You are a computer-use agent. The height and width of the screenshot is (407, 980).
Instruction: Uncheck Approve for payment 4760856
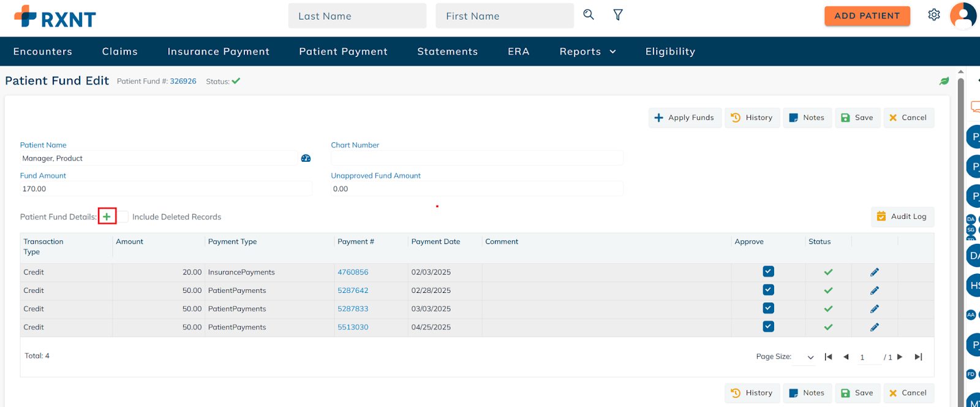tap(768, 272)
